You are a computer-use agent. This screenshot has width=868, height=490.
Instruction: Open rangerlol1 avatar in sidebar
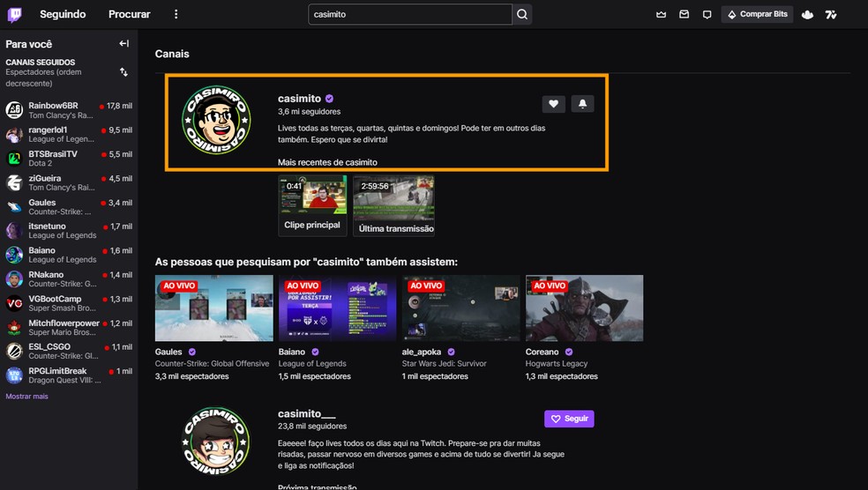point(14,134)
